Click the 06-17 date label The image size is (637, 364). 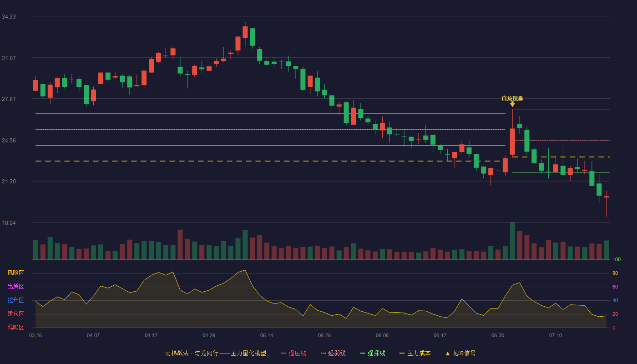(440, 335)
